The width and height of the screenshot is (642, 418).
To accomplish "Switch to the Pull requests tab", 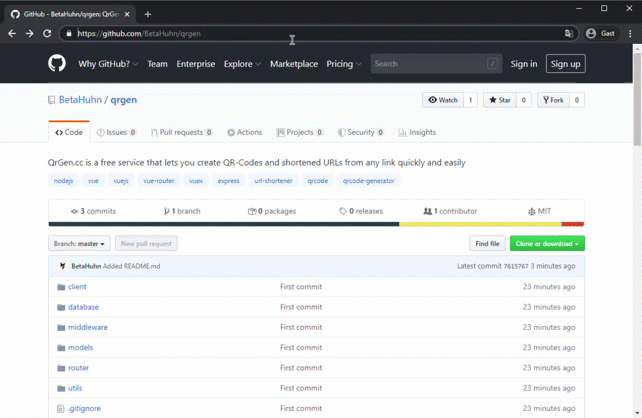I will coord(181,132).
